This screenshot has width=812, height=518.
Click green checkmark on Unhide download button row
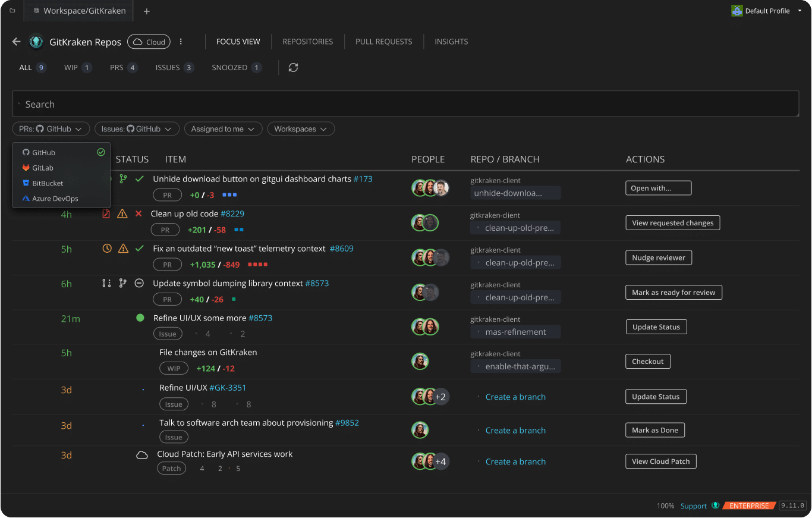coord(140,178)
